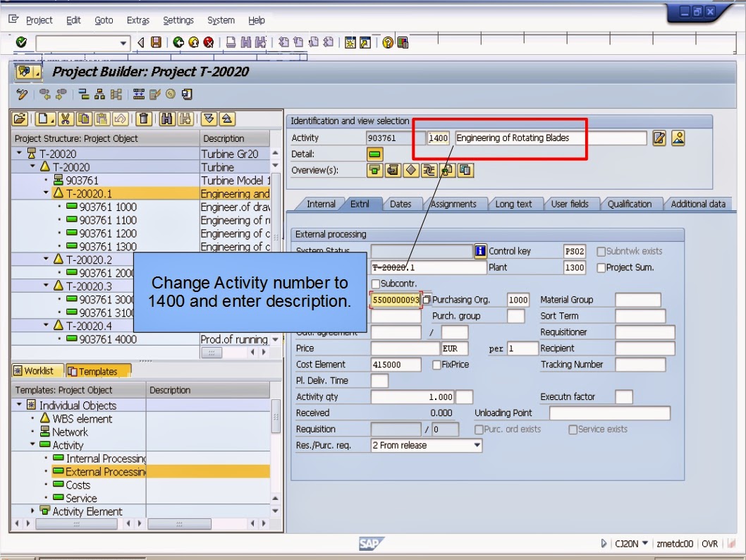
Task: Open the command field dropdown arrow
Action: [123, 43]
